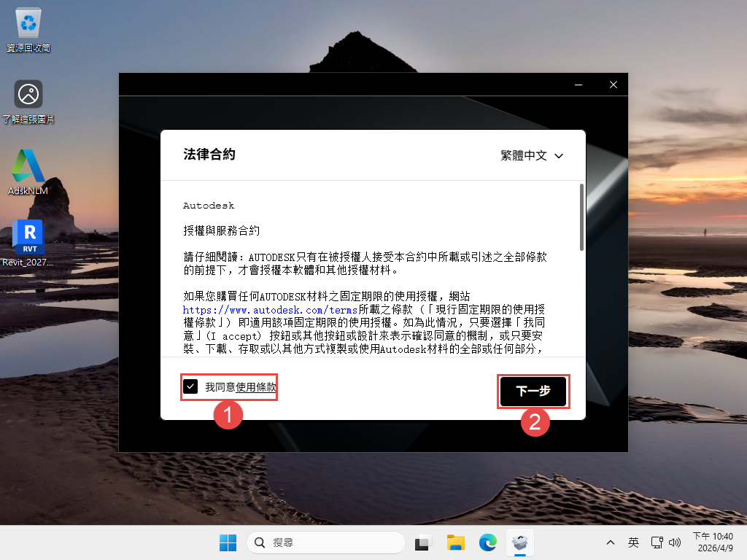Viewport: 747px width, 560px height.
Task: Open the volume tray icon
Action: [x=675, y=542]
